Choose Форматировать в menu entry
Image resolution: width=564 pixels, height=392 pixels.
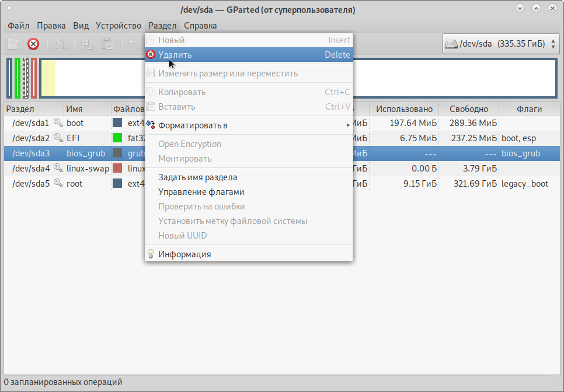[x=249, y=125]
